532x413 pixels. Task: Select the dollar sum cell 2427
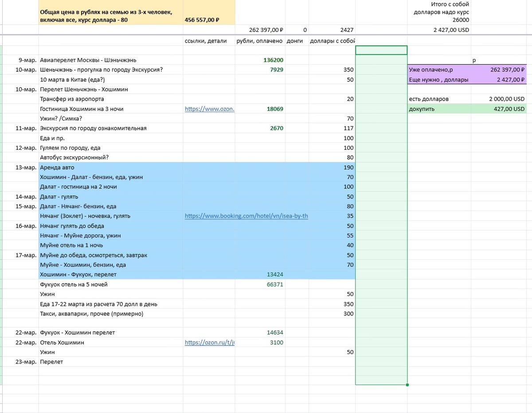tap(332, 30)
